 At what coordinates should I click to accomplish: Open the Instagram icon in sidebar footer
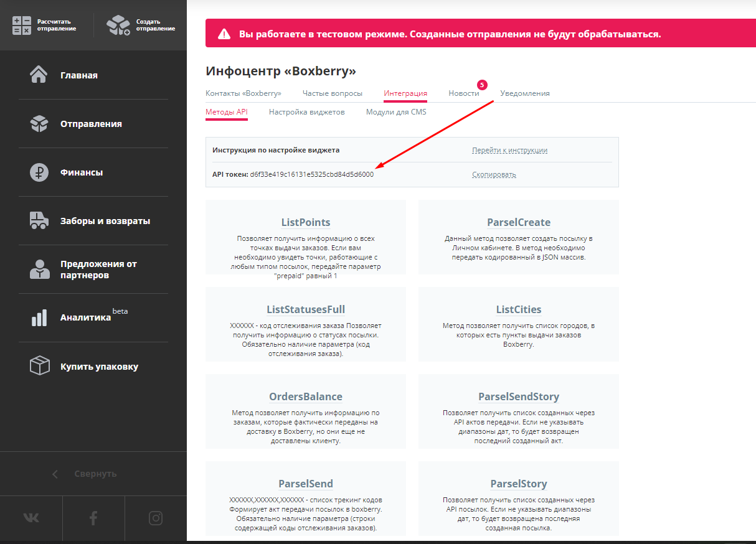[x=156, y=517]
